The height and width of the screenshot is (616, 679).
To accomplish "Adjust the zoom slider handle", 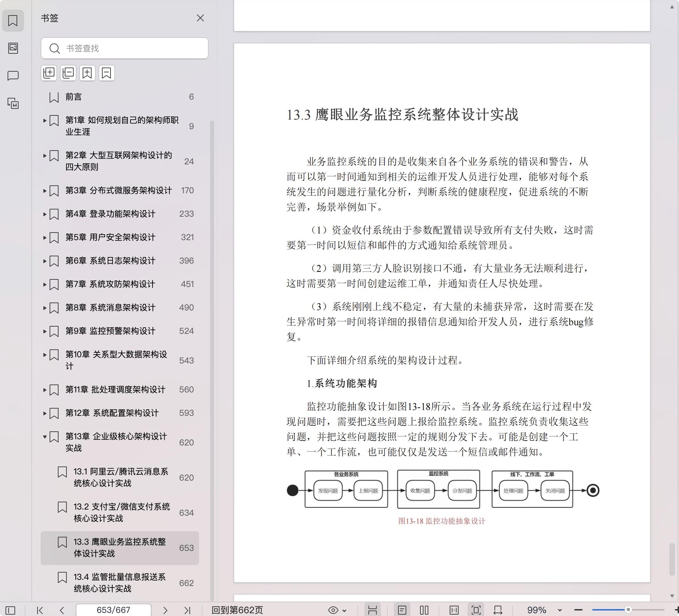I will coord(628,610).
